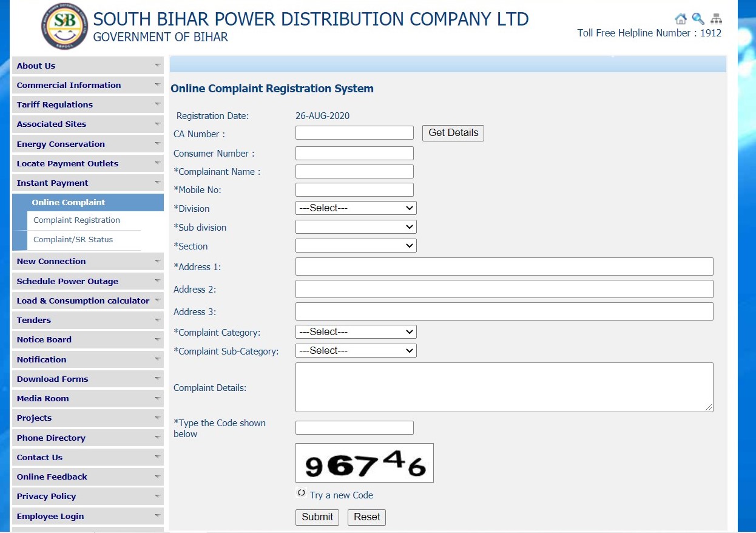Open the Complaint/SR Status submenu link
Viewport: 756px width, 533px height.
point(73,240)
